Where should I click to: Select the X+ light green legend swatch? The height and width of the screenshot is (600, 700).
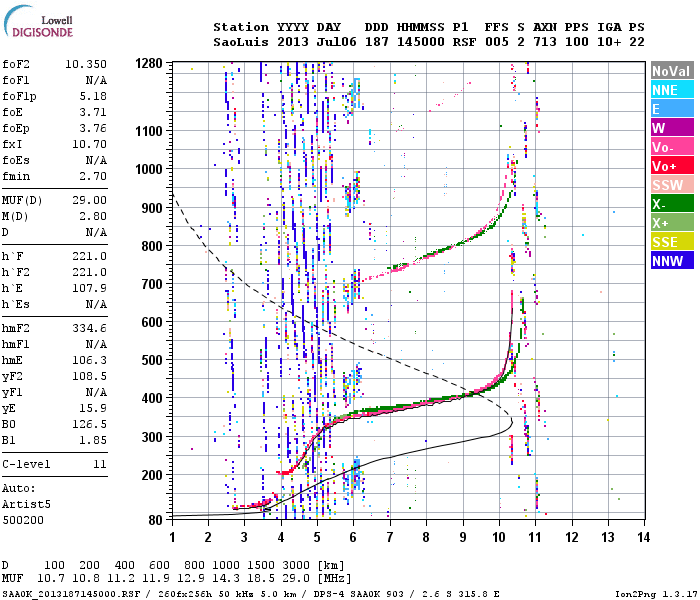[672, 223]
